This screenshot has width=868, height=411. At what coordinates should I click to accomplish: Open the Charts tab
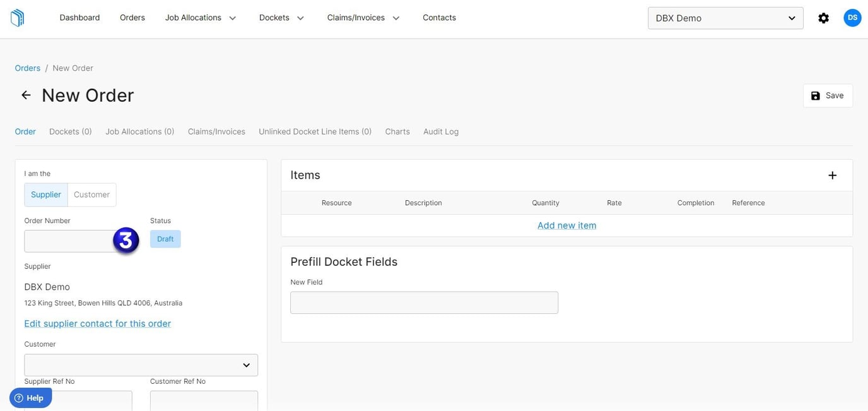pyautogui.click(x=397, y=131)
